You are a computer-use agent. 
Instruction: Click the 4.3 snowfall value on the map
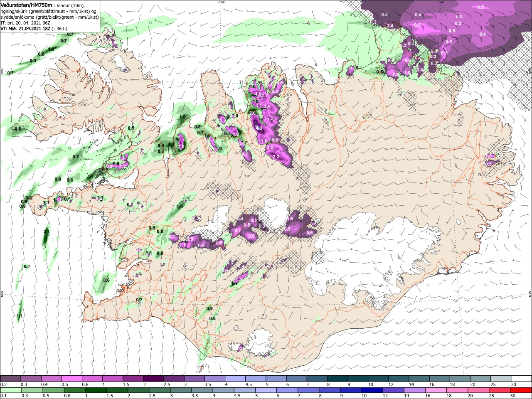259,128
